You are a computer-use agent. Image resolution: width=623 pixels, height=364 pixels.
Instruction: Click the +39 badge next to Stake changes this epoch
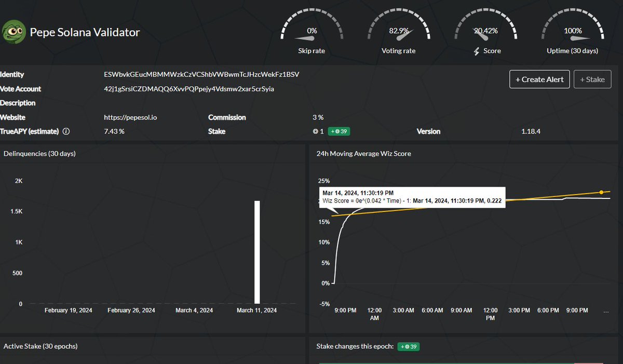coord(409,346)
